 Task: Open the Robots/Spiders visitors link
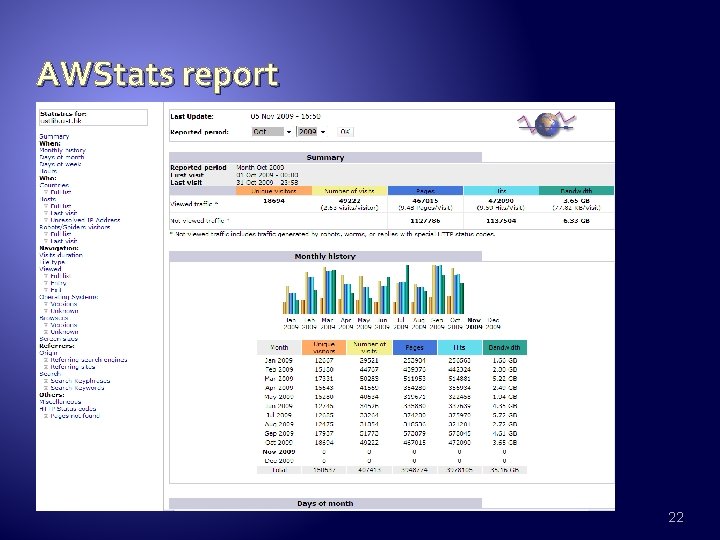coord(75,227)
